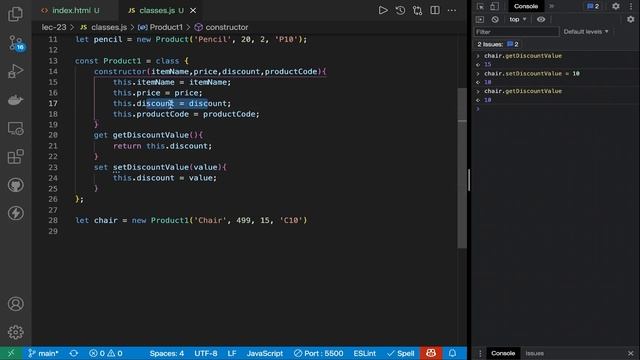Click the lec-23 breadcrumb
The width and height of the screenshot is (640, 360).
[54, 27]
